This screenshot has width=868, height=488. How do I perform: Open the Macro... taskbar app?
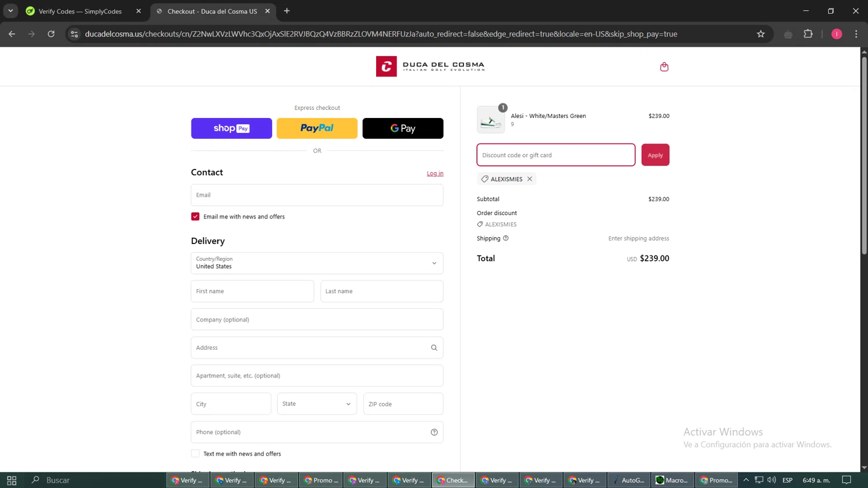click(672, 480)
